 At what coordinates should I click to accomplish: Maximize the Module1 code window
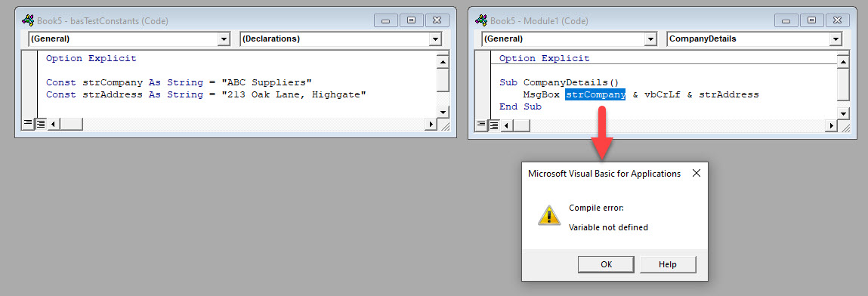click(x=811, y=20)
